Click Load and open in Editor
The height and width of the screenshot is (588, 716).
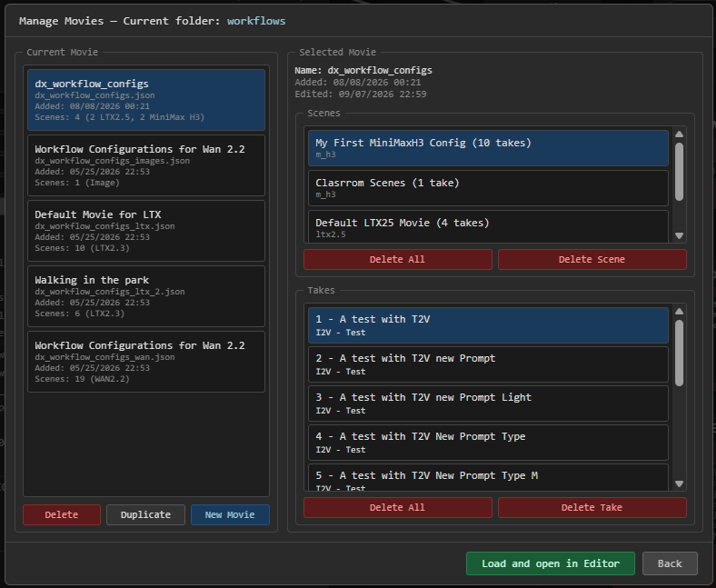551,563
